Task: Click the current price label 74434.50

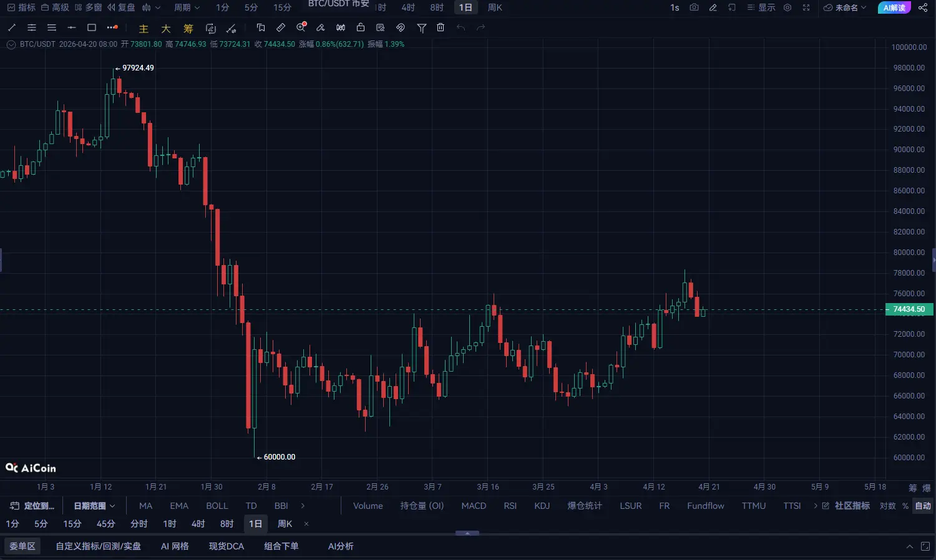Action: click(909, 309)
